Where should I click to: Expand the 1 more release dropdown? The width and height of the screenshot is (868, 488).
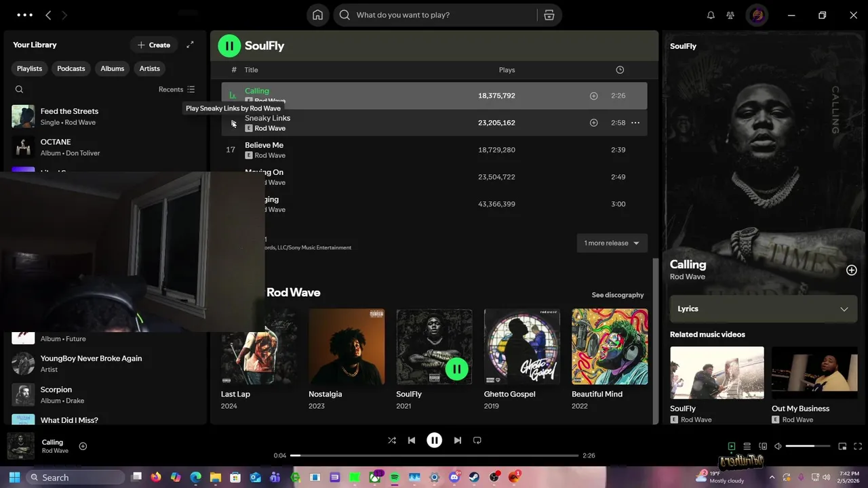pos(612,243)
